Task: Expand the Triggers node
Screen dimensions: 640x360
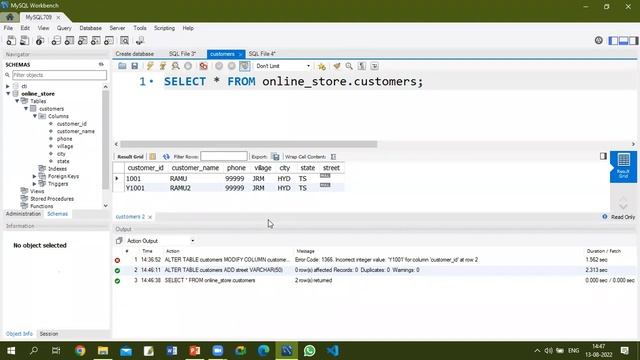Action: point(35,184)
